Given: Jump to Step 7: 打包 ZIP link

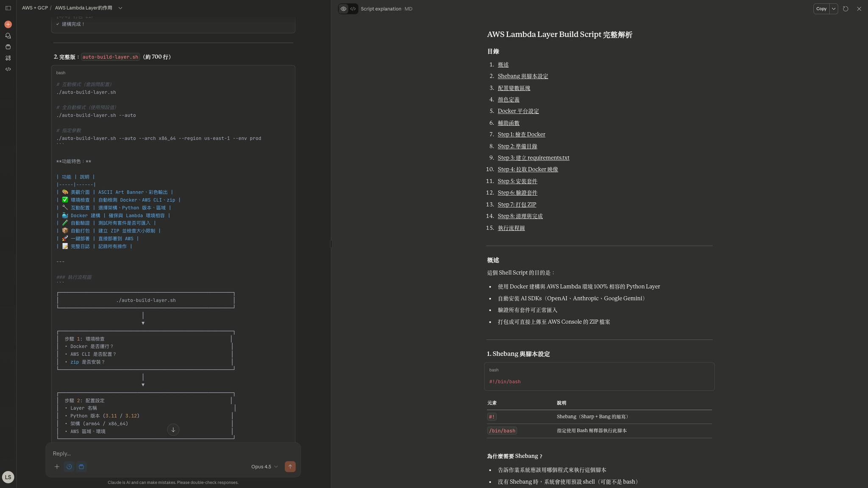Looking at the screenshot, I should [x=517, y=205].
